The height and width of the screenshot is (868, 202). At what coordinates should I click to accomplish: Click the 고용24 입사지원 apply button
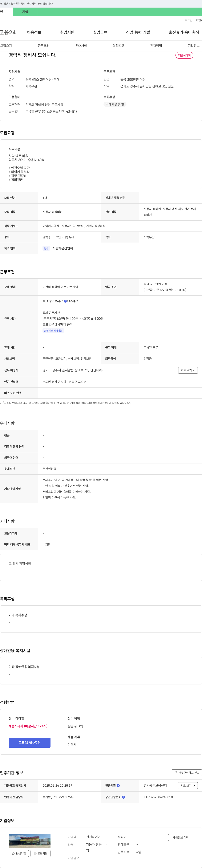(30, 743)
